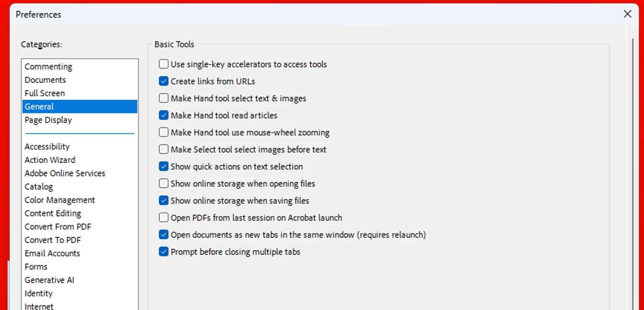Open the Page Display category
644x310 pixels.
(x=48, y=120)
